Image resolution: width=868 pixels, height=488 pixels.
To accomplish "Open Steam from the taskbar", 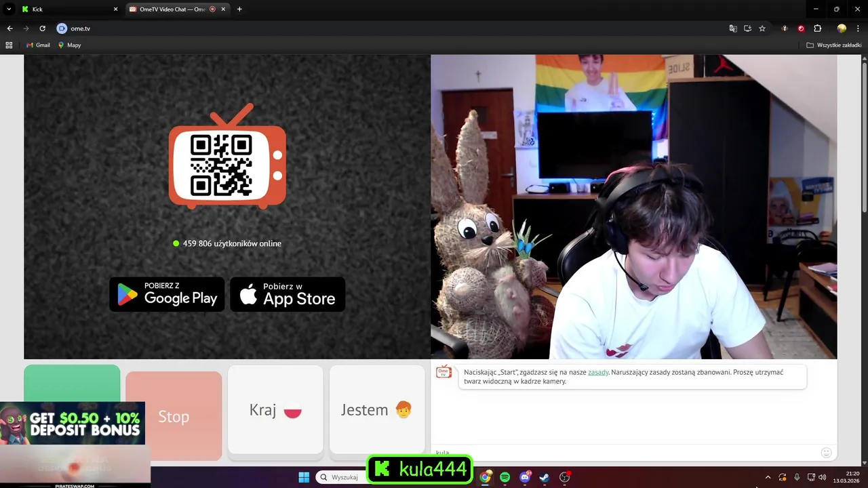I will point(545,477).
